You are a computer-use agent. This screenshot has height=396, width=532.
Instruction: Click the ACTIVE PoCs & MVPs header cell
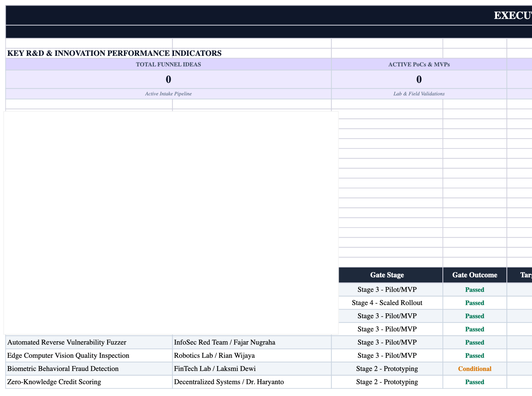[419, 64]
